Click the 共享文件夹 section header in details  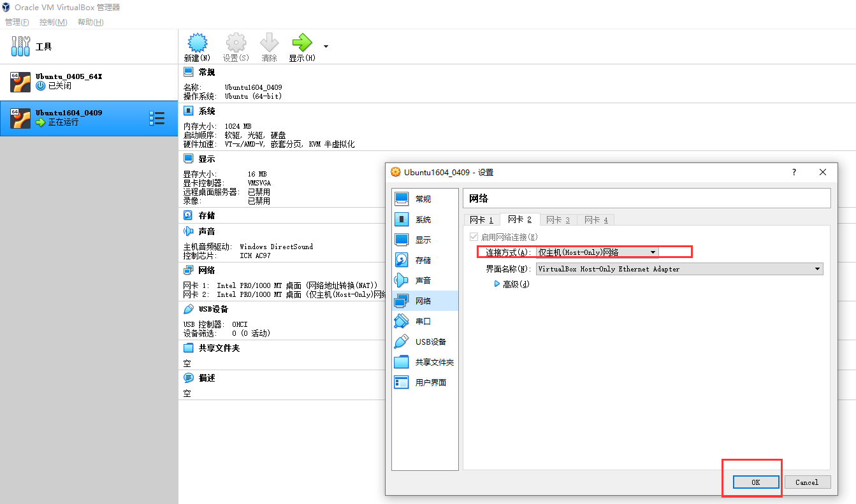(219, 349)
